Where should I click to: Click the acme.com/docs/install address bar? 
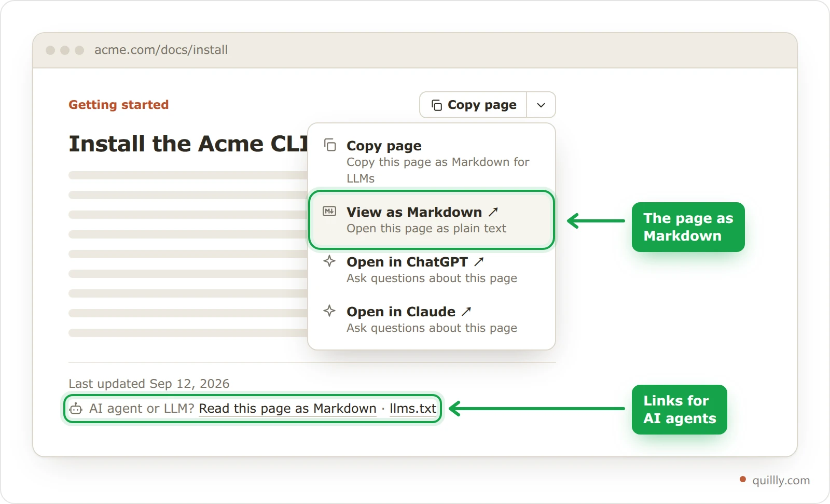(x=161, y=50)
